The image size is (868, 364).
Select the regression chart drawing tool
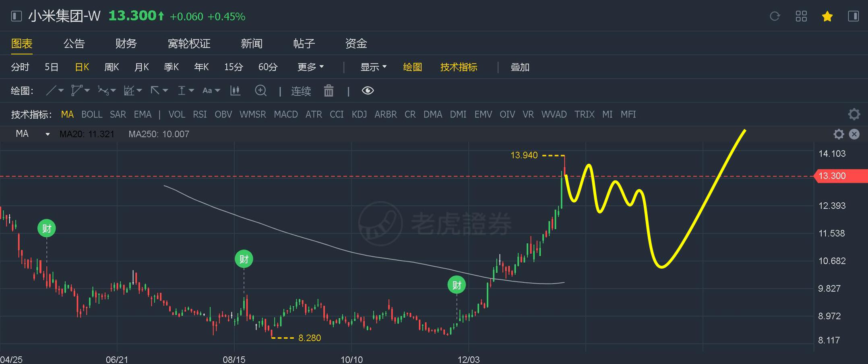(x=129, y=90)
